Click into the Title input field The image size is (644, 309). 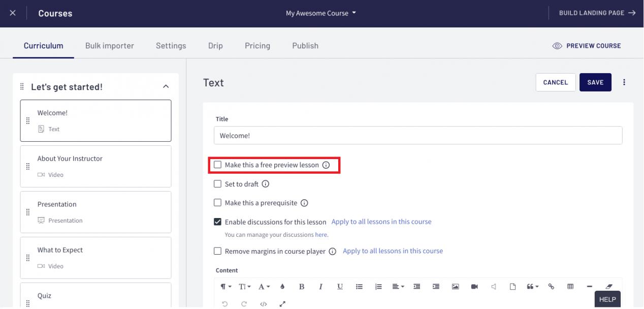[x=418, y=136]
